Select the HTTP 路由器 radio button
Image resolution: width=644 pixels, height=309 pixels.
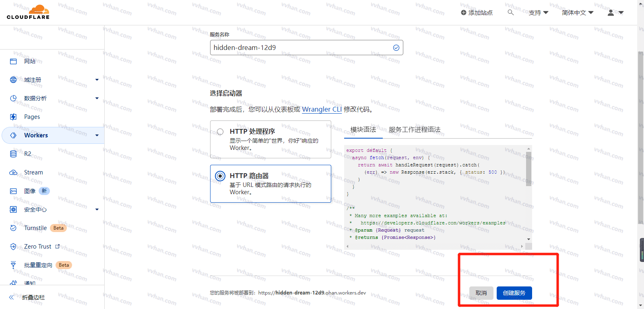coord(220,176)
